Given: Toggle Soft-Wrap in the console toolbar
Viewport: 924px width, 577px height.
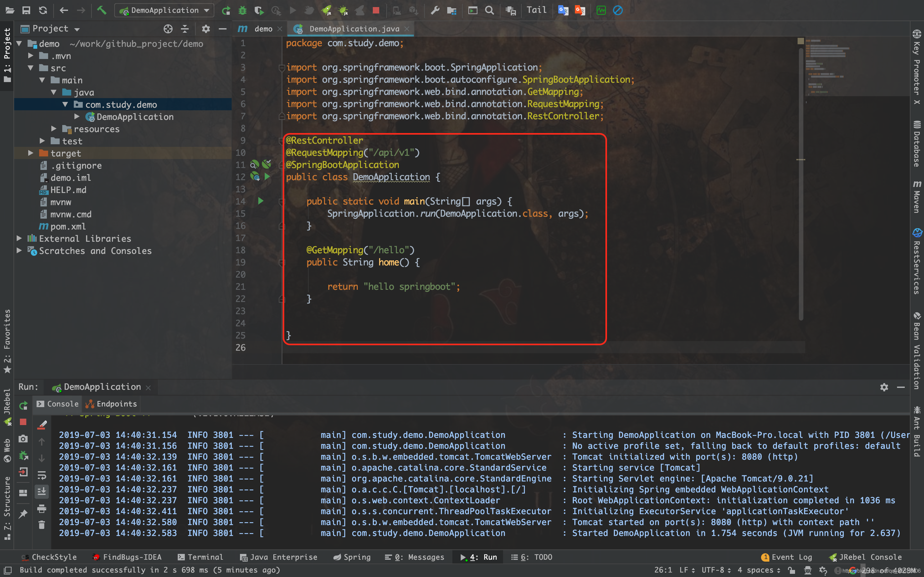Looking at the screenshot, I should click(x=42, y=475).
